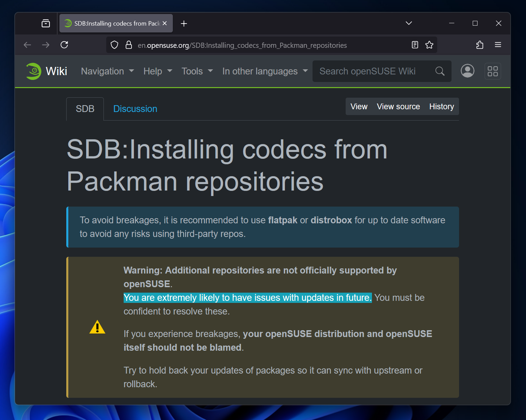This screenshot has width=526, height=420.
Task: Expand the Tools dropdown menu
Action: (197, 71)
